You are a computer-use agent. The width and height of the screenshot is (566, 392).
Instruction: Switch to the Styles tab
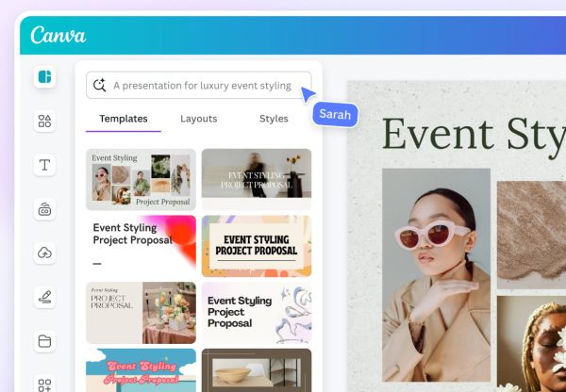[x=274, y=119]
